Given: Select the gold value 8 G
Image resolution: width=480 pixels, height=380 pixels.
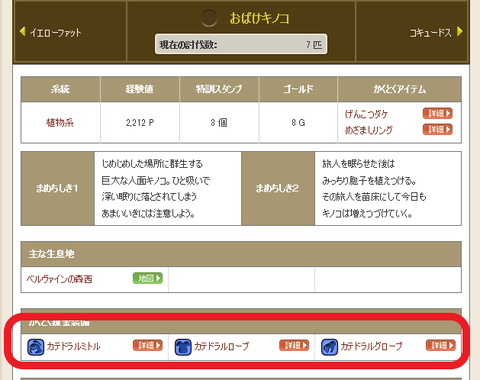Looking at the screenshot, I should pyautogui.click(x=298, y=123).
